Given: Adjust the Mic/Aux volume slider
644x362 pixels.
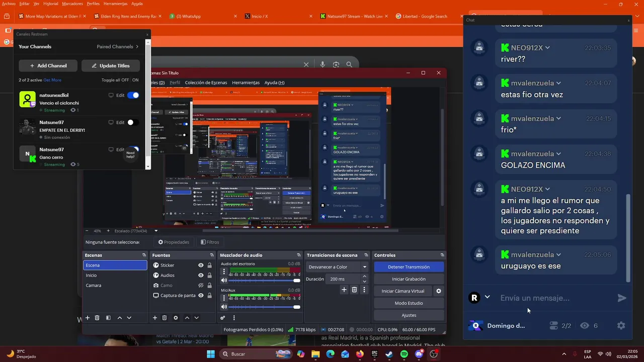Looking at the screenshot, I should coord(265,307).
